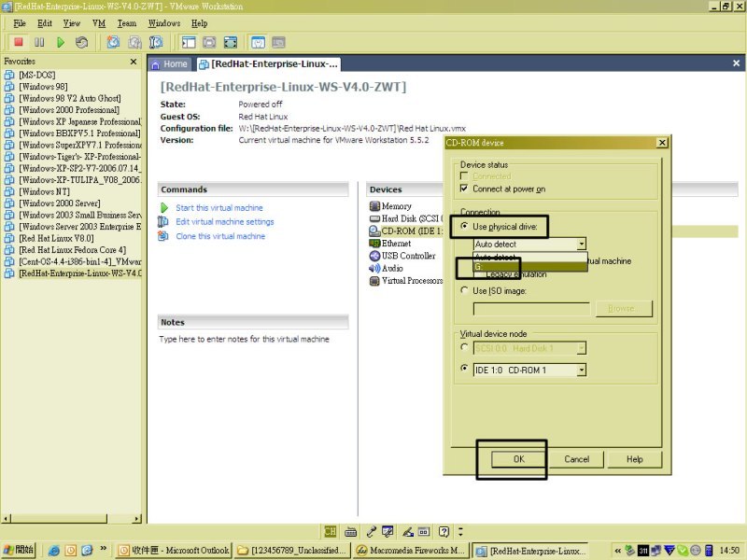The height and width of the screenshot is (560, 747).
Task: Choose G: from the drive dropdown list
Action: coord(530,267)
